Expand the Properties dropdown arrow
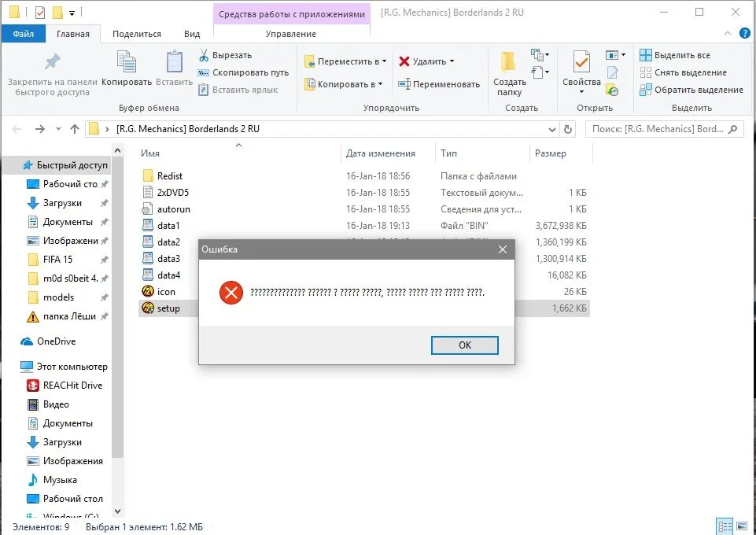Screen dimensions: 756x535 pyautogui.click(x=581, y=92)
